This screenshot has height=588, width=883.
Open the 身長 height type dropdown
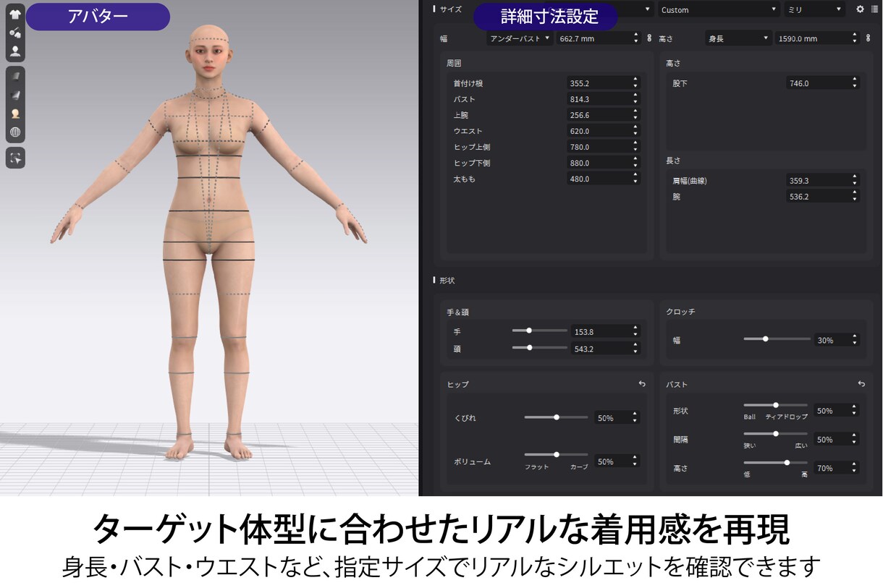pyautogui.click(x=738, y=38)
